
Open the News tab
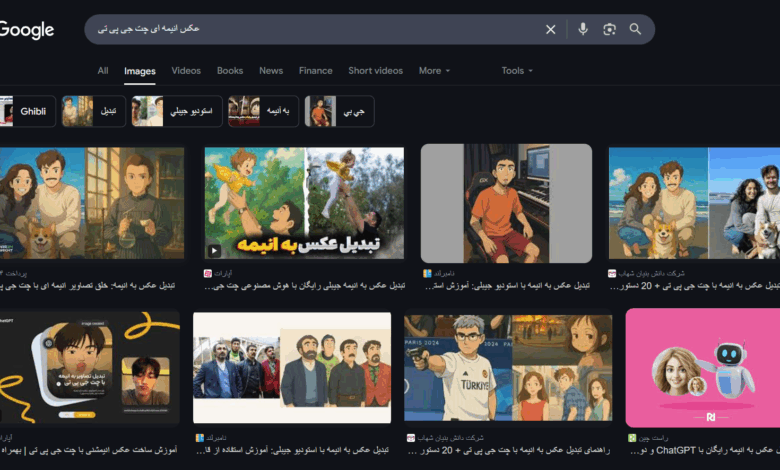(271, 71)
